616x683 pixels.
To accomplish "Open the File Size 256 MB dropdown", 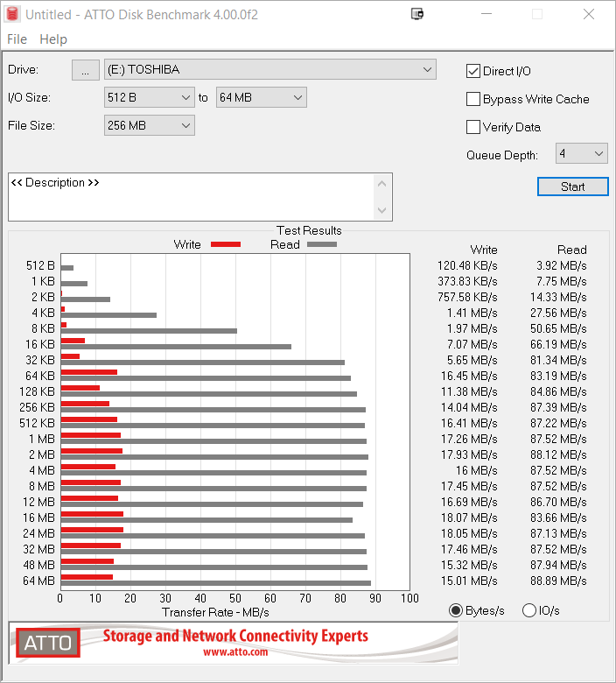I will (150, 125).
